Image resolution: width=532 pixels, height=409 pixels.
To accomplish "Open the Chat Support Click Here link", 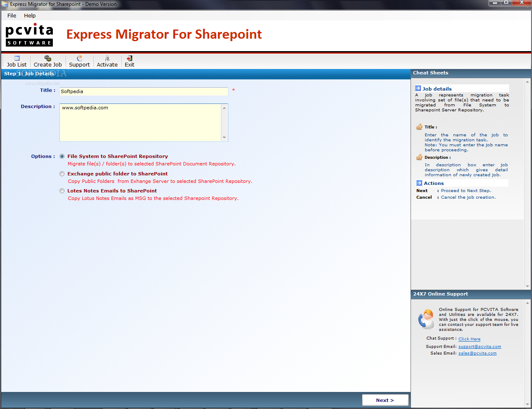I will tap(469, 339).
